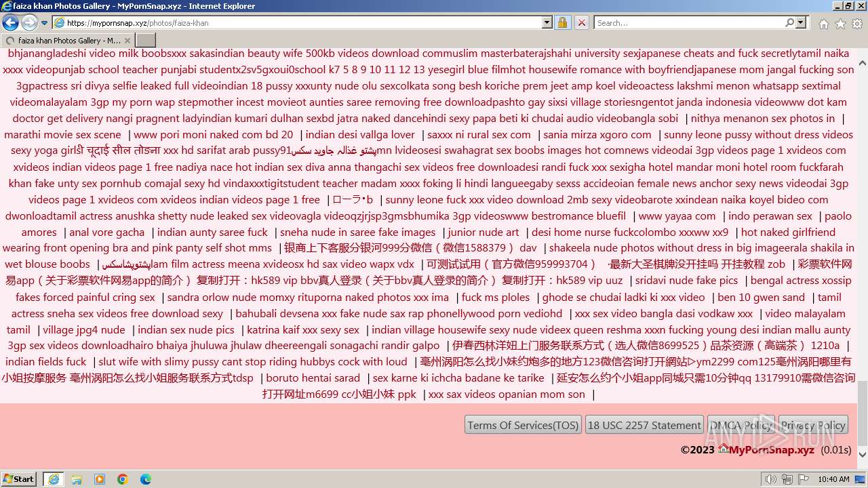Launch Windows Media Player from taskbar
Image resolution: width=868 pixels, height=488 pixels.
coord(100,479)
